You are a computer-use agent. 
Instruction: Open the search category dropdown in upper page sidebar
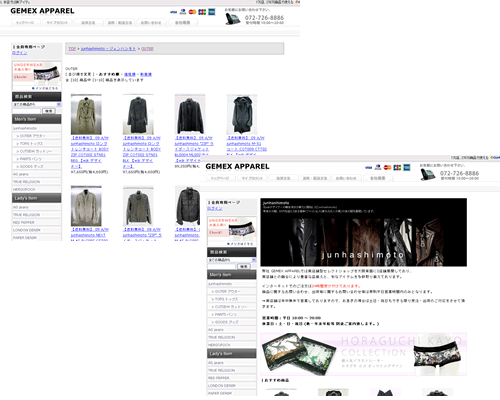(37, 104)
